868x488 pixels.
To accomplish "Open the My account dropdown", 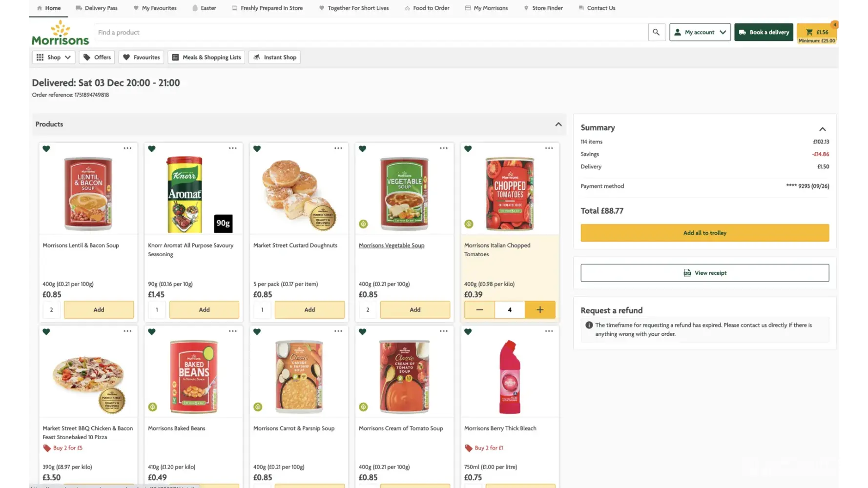I will pyautogui.click(x=700, y=32).
